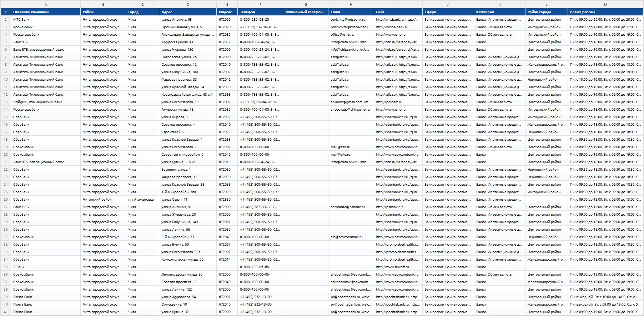Select the 'Крона-банк' company cell
The image size is (644, 322).
(x=46, y=27)
